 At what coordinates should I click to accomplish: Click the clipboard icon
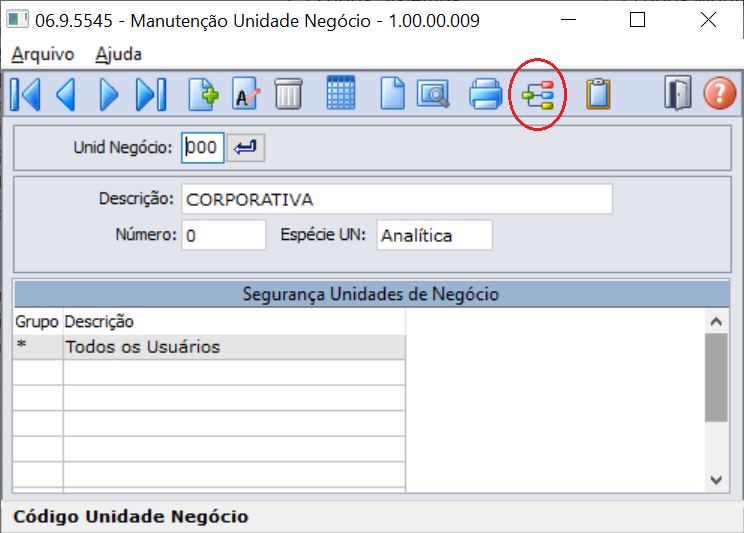[598, 94]
